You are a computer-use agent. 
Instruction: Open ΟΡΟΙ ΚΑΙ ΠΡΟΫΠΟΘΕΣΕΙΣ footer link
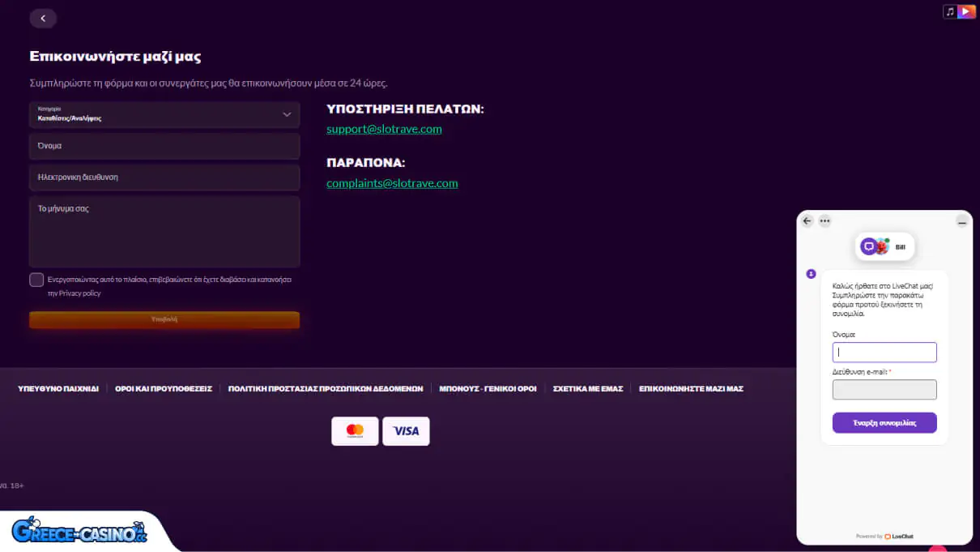[164, 389]
